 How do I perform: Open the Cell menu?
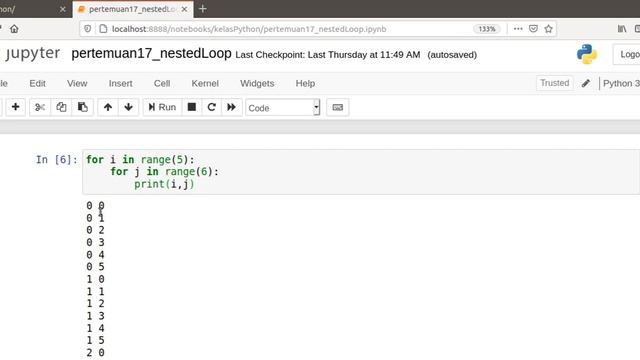[162, 83]
